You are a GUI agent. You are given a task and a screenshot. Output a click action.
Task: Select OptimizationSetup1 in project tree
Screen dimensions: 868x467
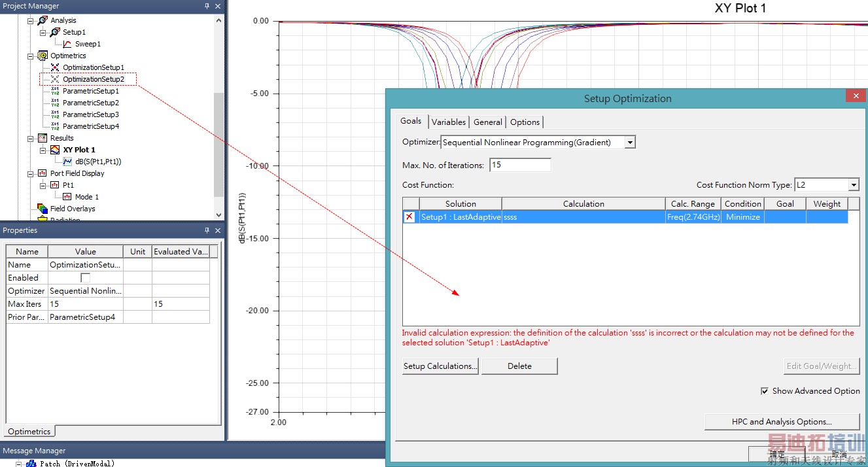[94, 67]
